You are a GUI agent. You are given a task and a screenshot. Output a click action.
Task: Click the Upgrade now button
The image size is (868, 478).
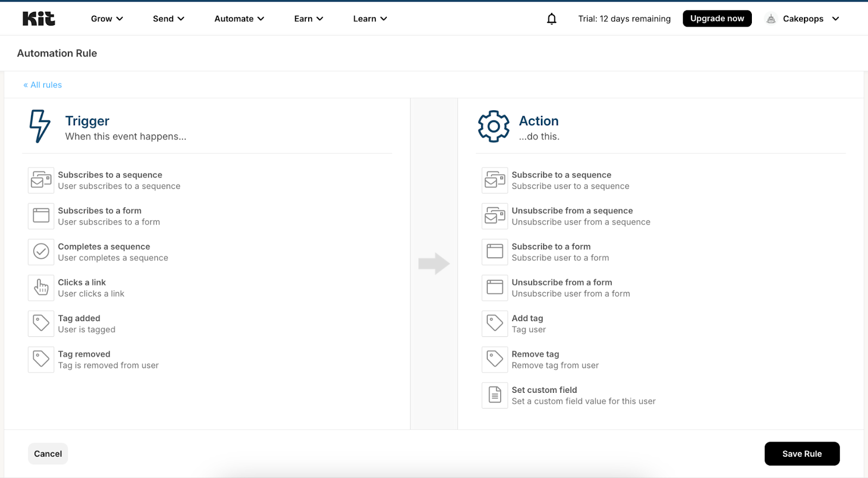717,18
